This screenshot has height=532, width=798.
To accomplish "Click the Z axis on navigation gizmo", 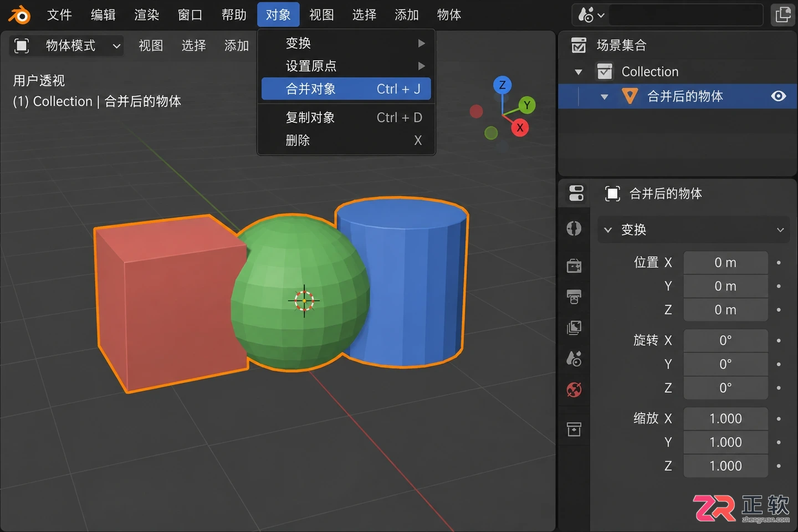I will 502,85.
